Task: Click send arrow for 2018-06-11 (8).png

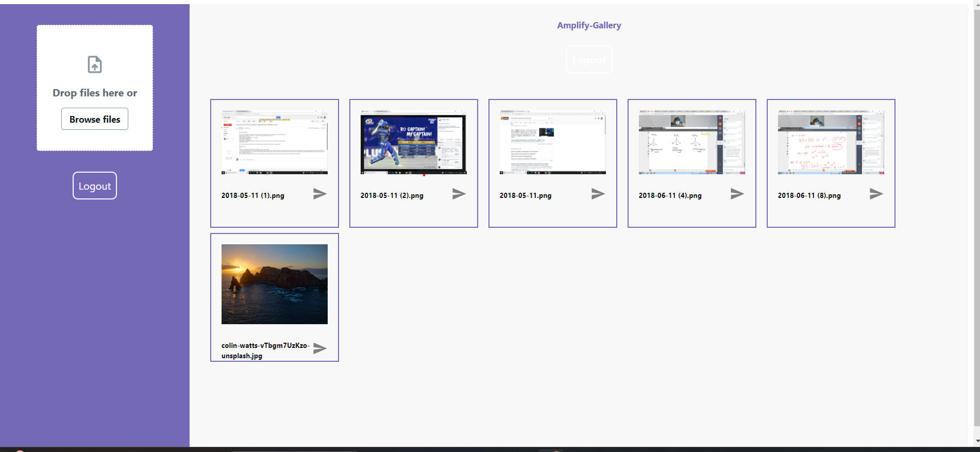Action: (x=876, y=194)
